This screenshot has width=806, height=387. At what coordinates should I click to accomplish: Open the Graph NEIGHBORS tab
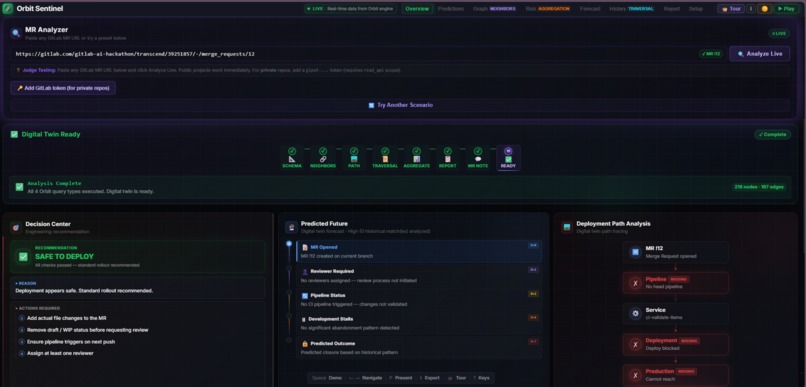(x=494, y=9)
